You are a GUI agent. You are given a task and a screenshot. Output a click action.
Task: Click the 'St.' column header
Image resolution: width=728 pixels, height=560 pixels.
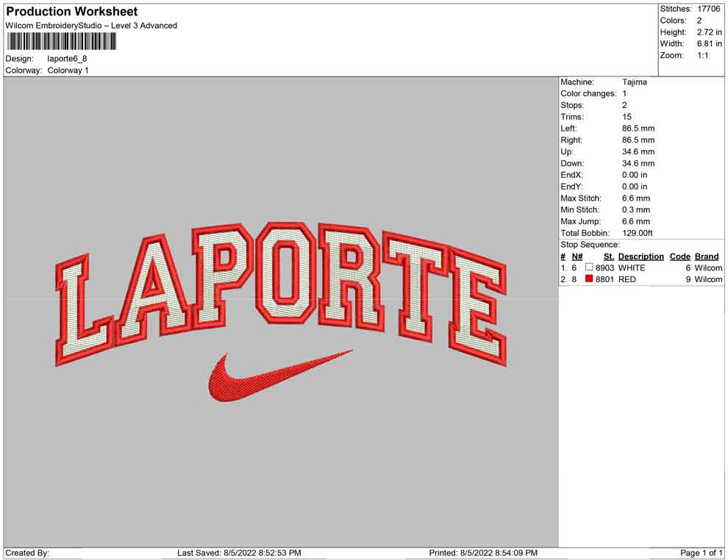click(609, 256)
